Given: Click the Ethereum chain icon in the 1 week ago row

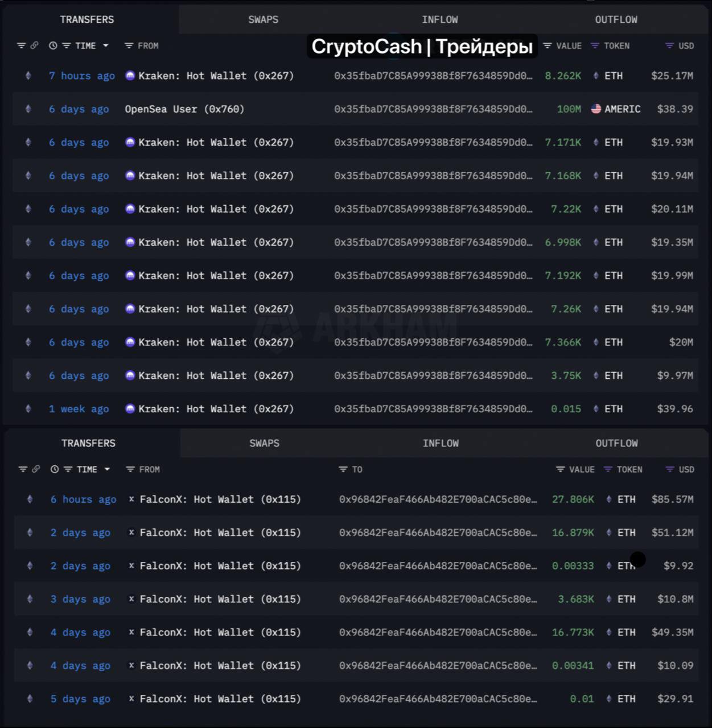Looking at the screenshot, I should (x=28, y=408).
